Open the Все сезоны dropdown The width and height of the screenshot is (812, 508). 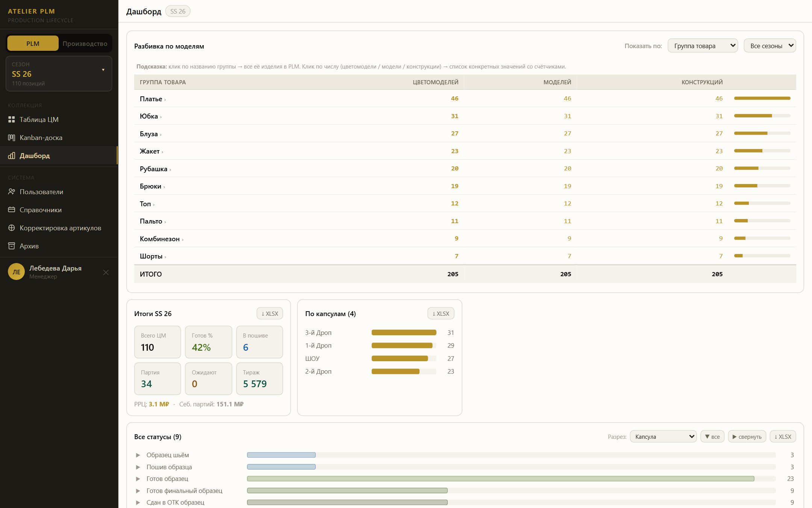[x=770, y=46]
